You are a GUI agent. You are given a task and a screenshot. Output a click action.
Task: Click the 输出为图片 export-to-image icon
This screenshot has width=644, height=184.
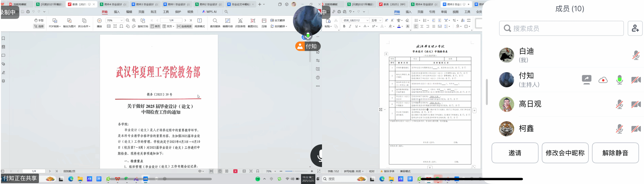[69, 20]
